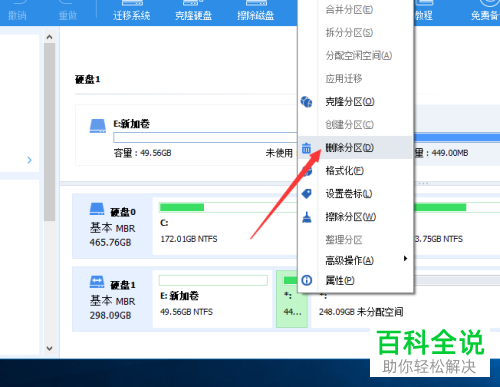Click the scrollbar up arrow

click(x=50, y=37)
